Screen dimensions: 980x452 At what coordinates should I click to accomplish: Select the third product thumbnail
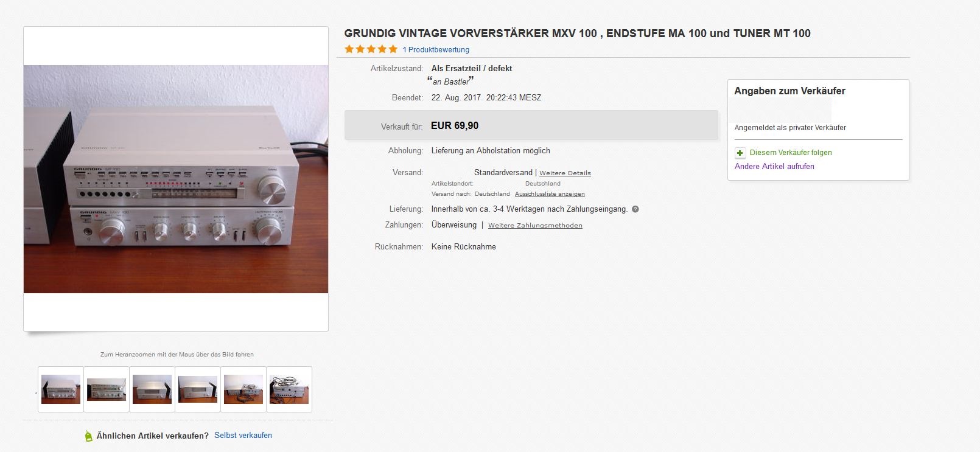coord(152,389)
